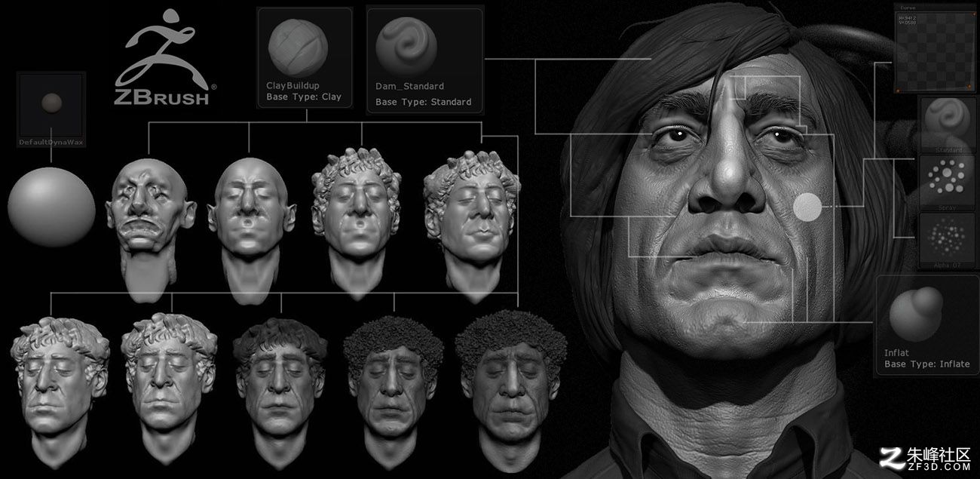Click the "Spray" label under the dots
980x479 pixels.
[x=948, y=207]
